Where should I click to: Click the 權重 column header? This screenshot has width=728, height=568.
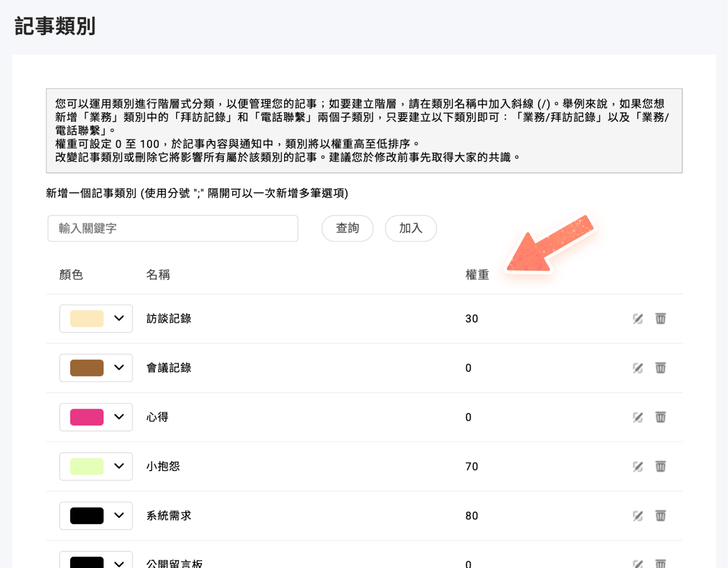coord(477,275)
